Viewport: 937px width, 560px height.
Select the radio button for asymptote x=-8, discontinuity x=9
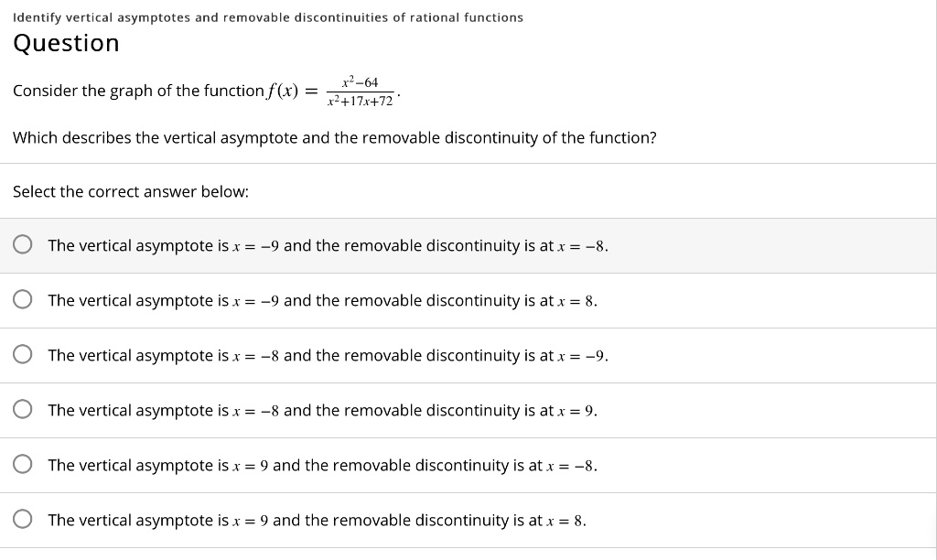tap(22, 409)
